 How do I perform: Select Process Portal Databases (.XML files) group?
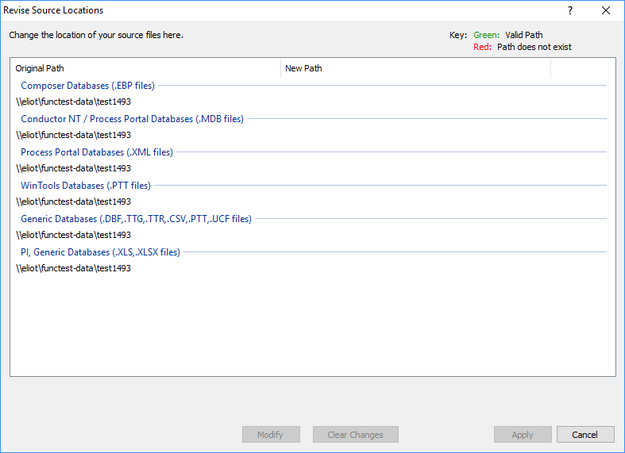coord(96,152)
